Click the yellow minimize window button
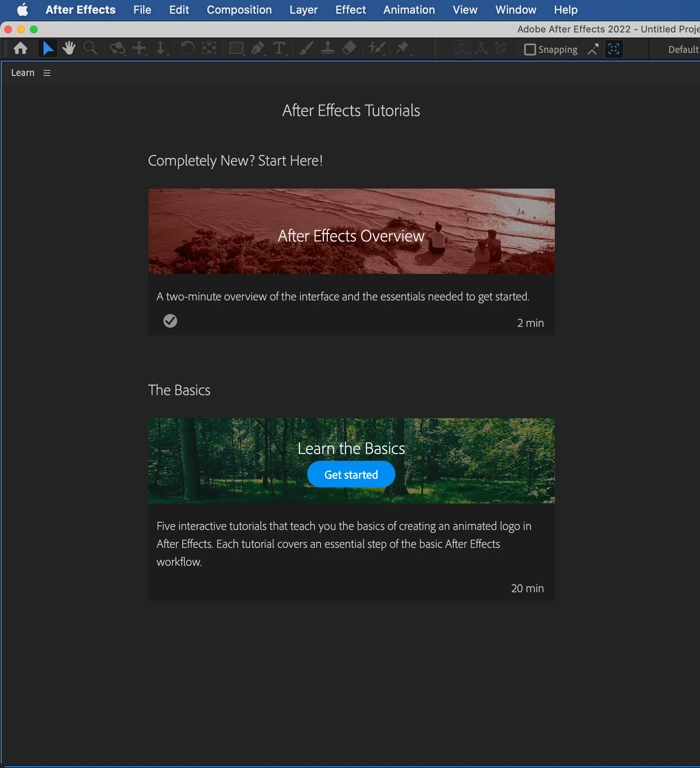The image size is (700, 768). (x=21, y=29)
